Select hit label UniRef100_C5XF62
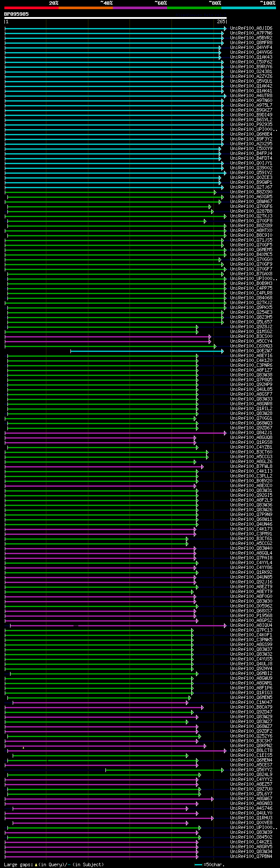Viewport: 280px width, 868px height. click(x=251, y=62)
